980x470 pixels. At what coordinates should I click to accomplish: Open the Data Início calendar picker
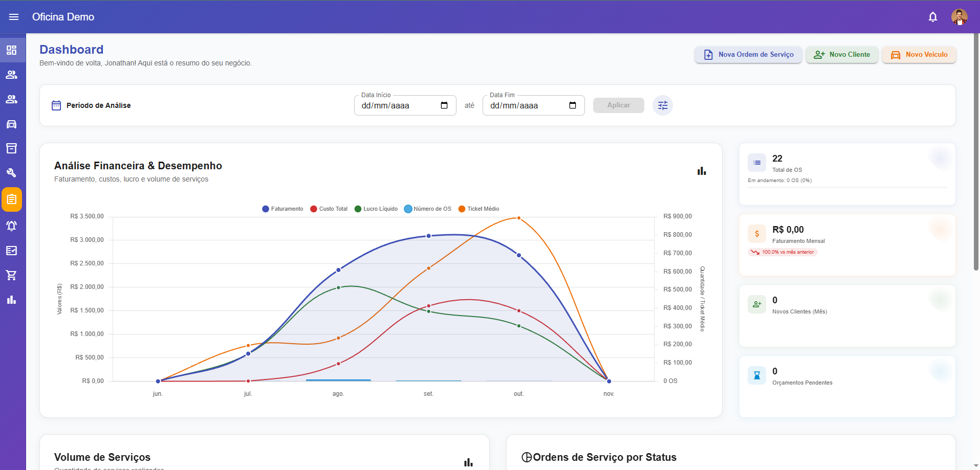point(444,105)
